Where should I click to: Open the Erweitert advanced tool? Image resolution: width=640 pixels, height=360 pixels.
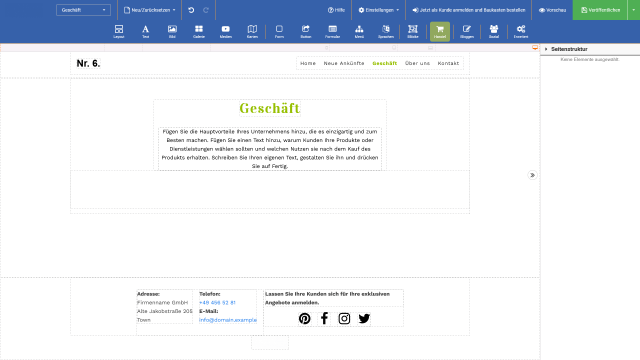521,31
